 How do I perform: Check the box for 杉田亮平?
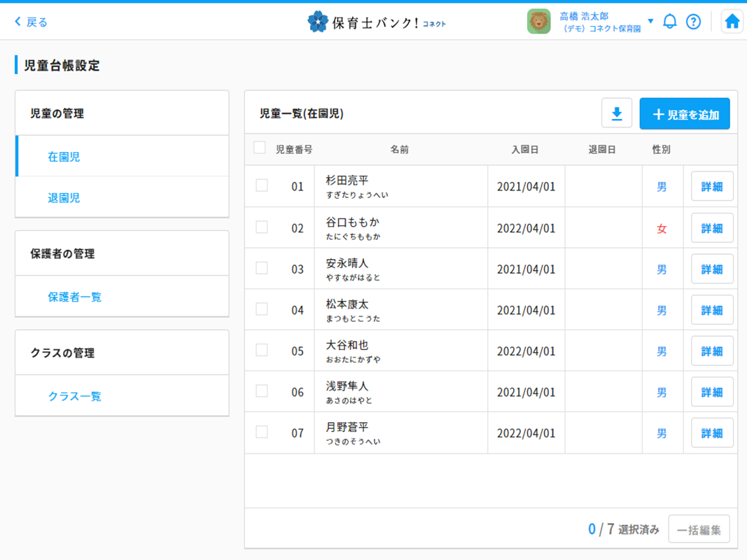(x=262, y=185)
